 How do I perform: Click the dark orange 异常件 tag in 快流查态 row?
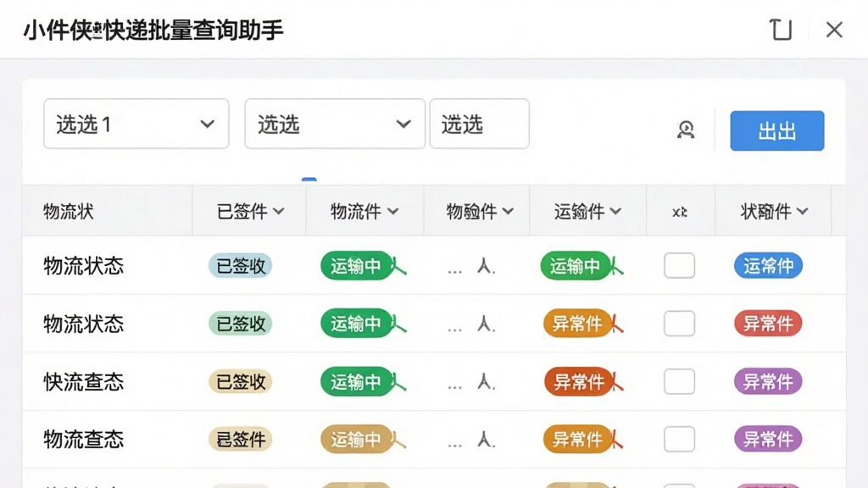click(579, 382)
